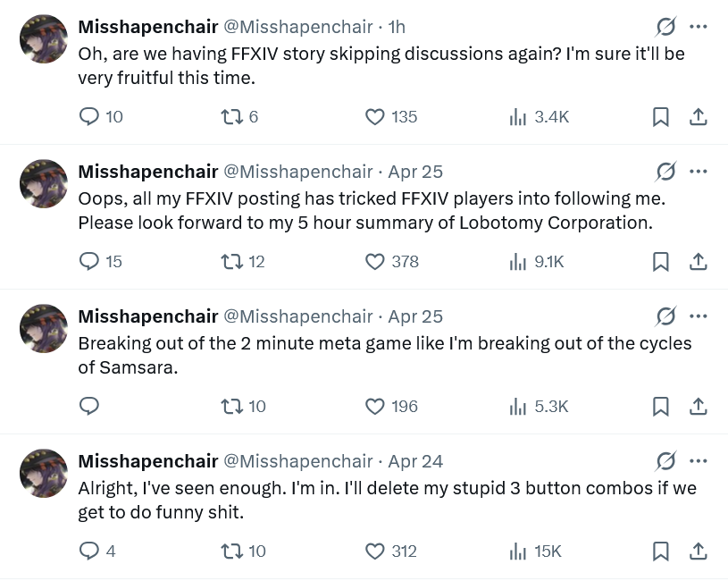Image resolution: width=728 pixels, height=581 pixels.
Task: Open the 1h timestamp of first tweet
Action: (x=397, y=27)
